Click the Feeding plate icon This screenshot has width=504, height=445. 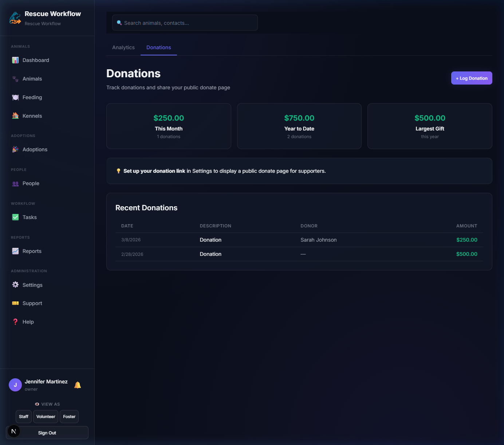15,97
